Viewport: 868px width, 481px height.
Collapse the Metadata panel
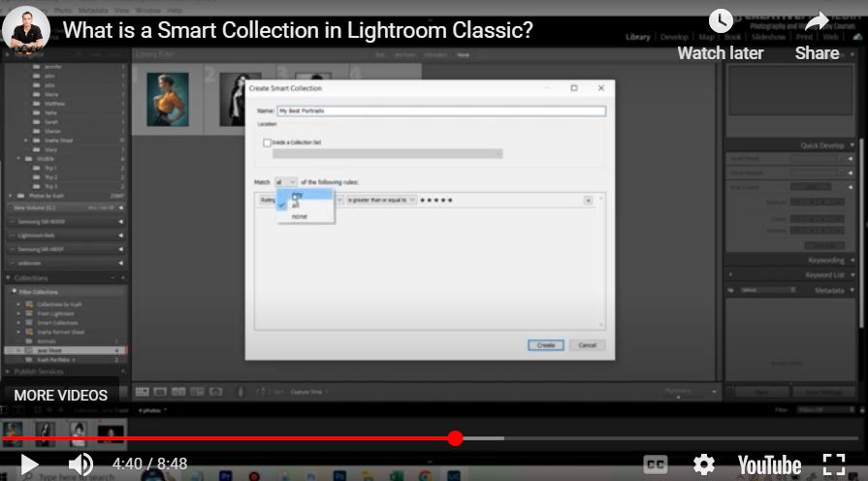[x=852, y=290]
